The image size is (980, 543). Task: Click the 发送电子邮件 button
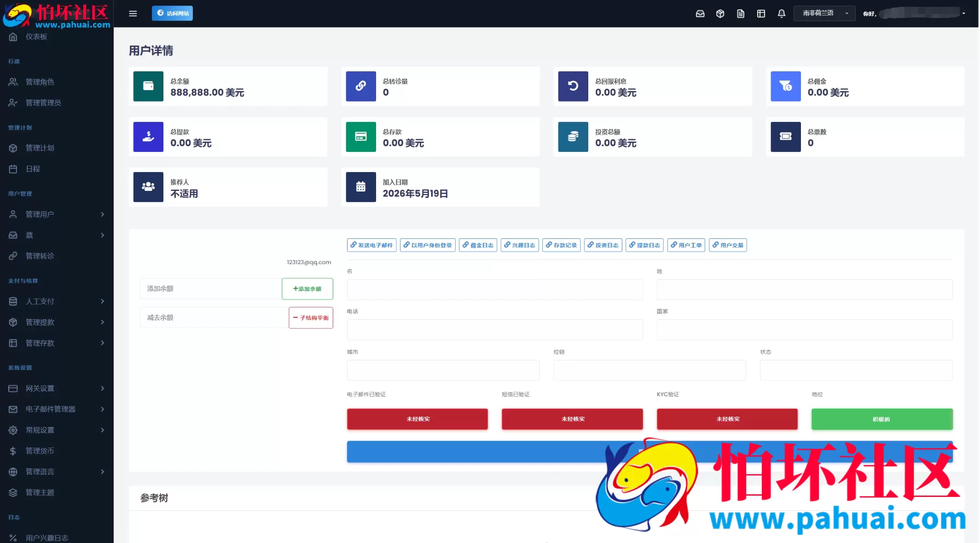tap(371, 245)
